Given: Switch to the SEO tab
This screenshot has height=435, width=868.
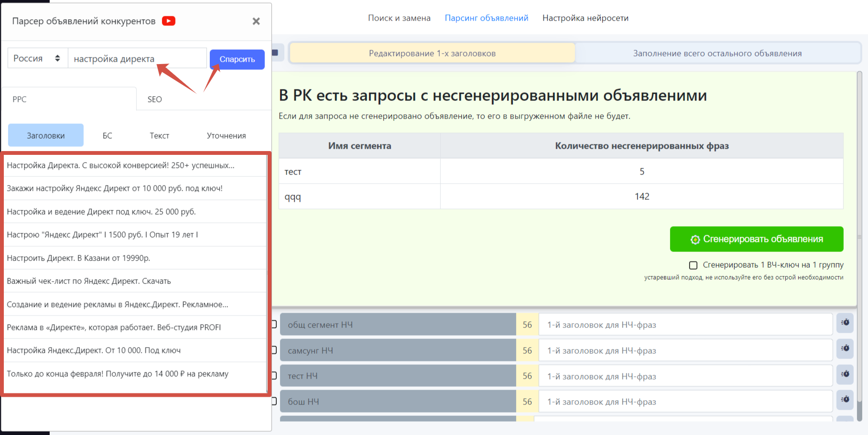Looking at the screenshot, I should tap(203, 99).
